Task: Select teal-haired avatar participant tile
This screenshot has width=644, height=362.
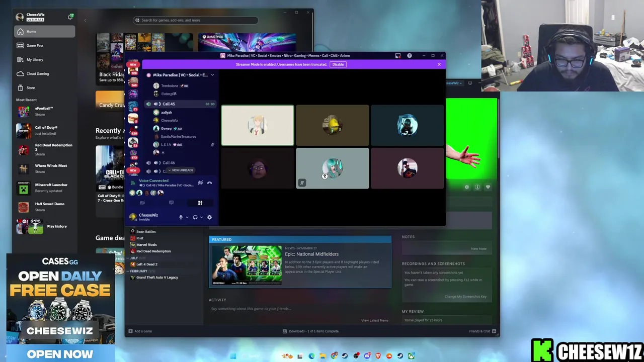Action: (332, 168)
